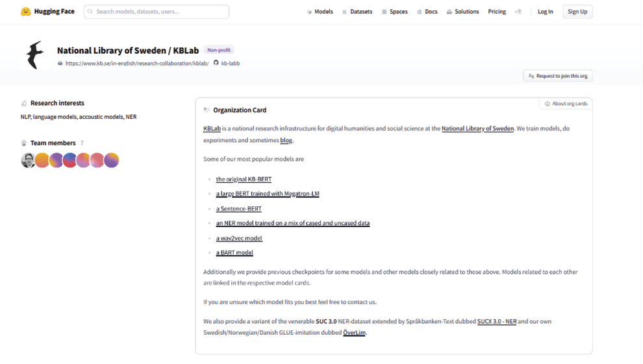Open the kb-labb GitHub link
The width and height of the screenshot is (643, 364).
click(x=231, y=63)
